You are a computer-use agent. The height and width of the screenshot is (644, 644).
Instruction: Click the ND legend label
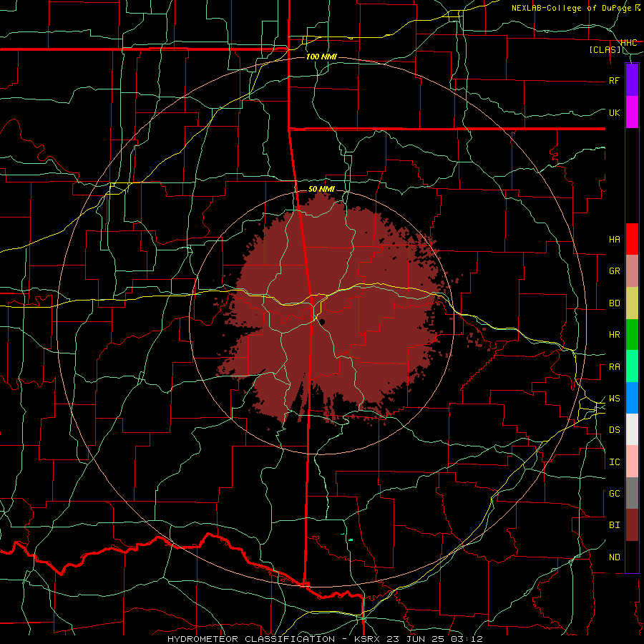(615, 557)
